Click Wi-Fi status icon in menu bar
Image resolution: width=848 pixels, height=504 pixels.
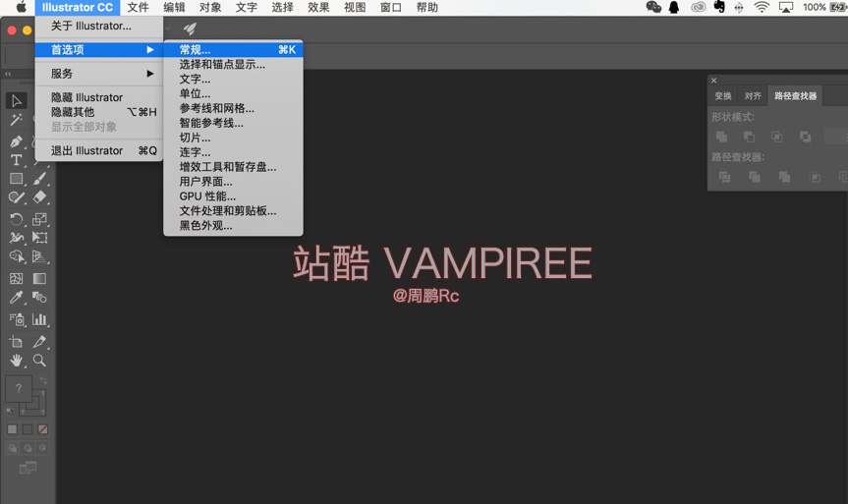pyautogui.click(x=762, y=7)
